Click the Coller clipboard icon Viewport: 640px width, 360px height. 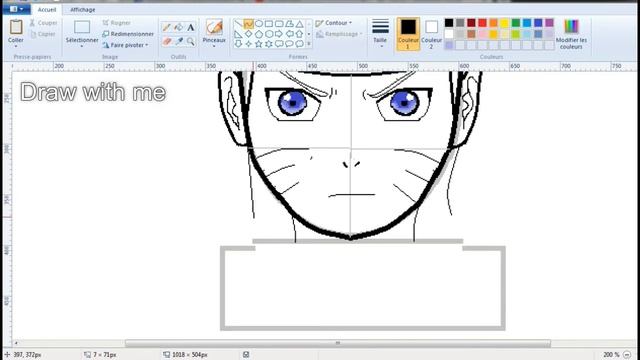[16, 27]
